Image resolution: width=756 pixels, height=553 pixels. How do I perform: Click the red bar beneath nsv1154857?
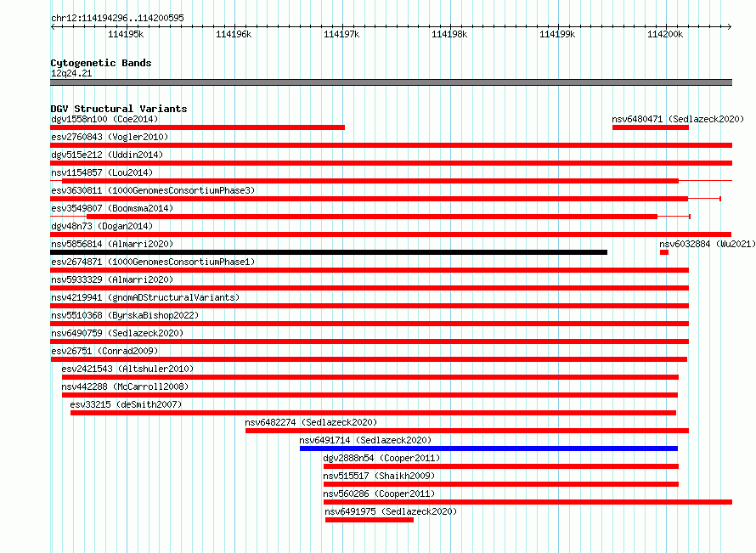click(370, 181)
